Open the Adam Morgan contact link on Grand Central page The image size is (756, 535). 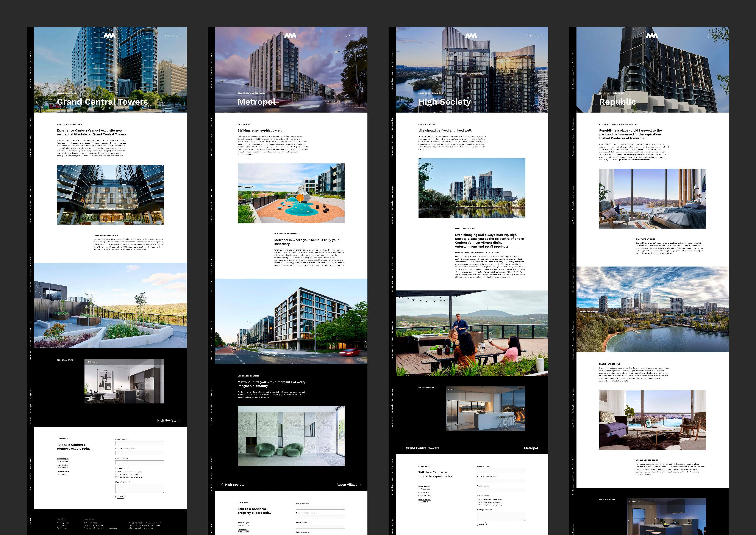(x=62, y=459)
